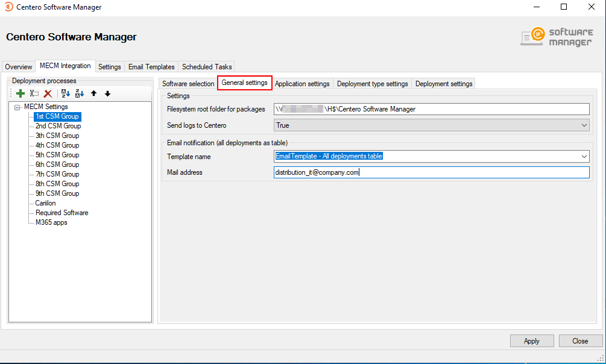The width and height of the screenshot is (606, 364).
Task: Sort deployment processes A to Z
Action: pos(66,93)
